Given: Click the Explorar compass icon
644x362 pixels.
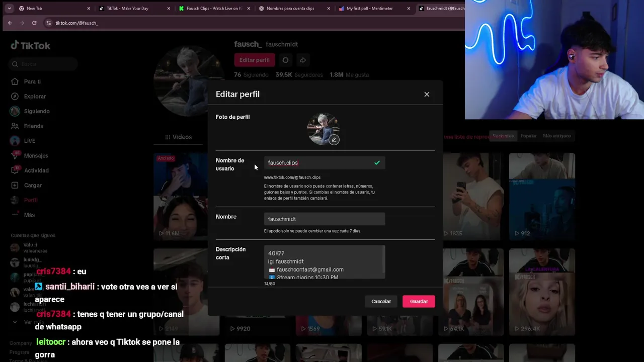Looking at the screenshot, I should point(15,96).
